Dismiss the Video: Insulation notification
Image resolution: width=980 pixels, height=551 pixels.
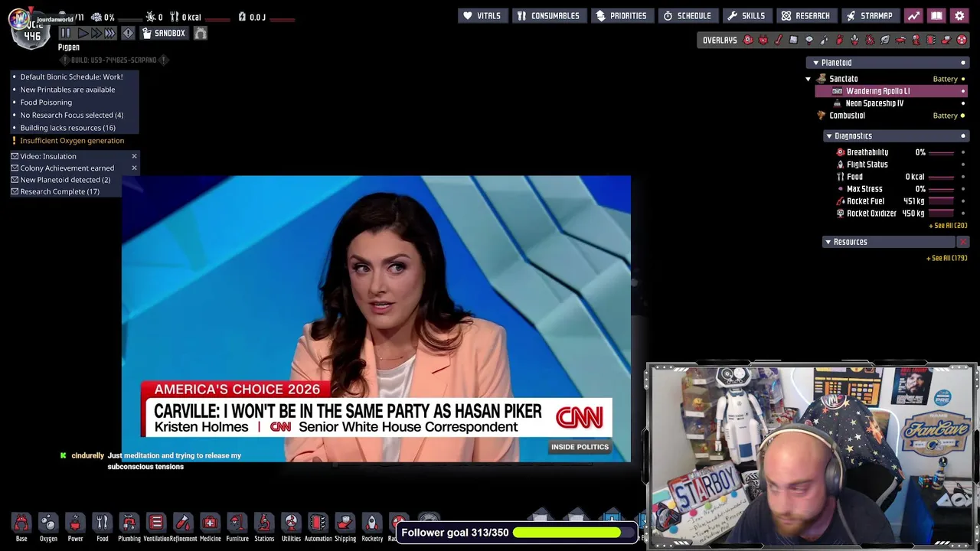click(134, 156)
